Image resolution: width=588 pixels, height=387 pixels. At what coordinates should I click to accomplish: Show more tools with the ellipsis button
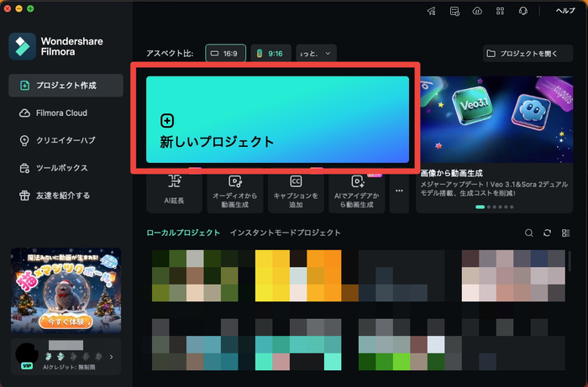(399, 191)
